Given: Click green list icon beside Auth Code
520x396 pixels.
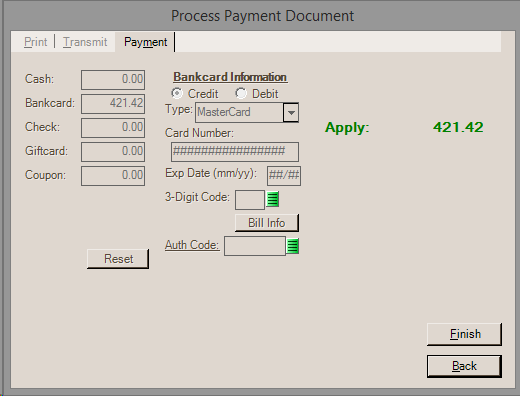Looking at the screenshot, I should coord(293,246).
